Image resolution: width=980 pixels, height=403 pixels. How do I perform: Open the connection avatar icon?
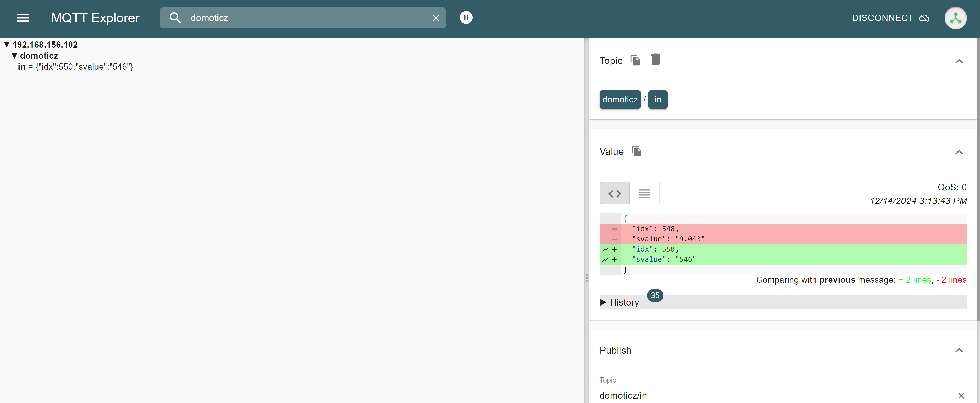955,18
